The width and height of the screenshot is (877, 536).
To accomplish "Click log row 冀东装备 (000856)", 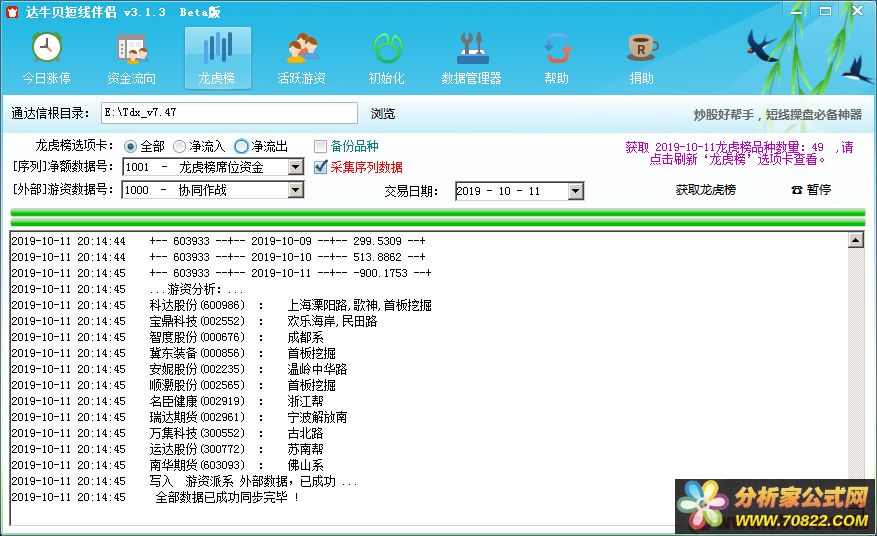I will click(x=173, y=354).
